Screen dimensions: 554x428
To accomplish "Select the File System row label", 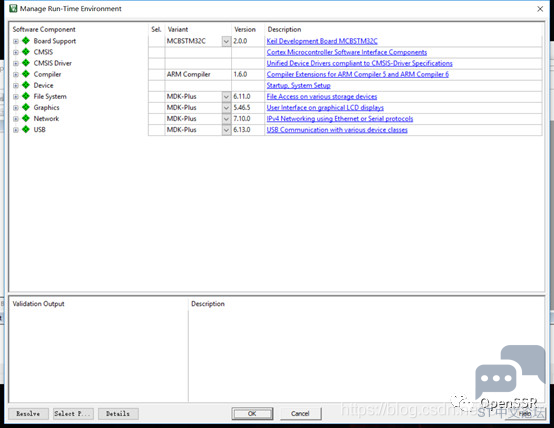I will pos(50,96).
